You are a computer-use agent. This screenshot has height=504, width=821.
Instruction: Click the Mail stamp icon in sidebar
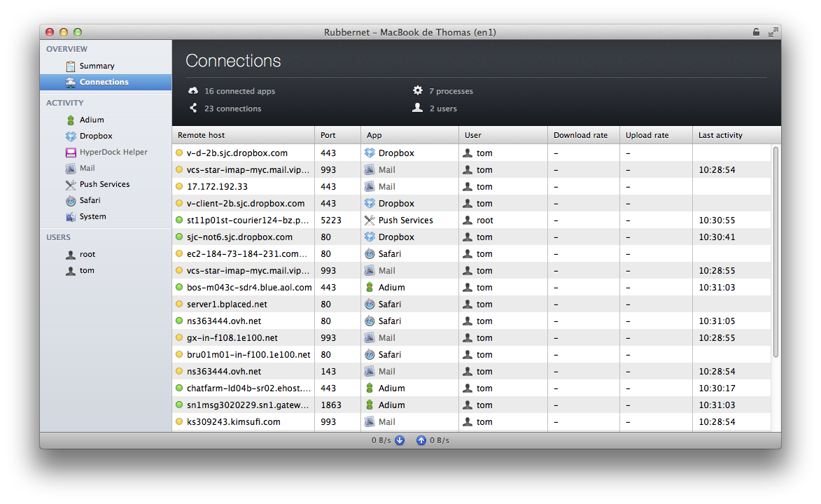pos(71,169)
